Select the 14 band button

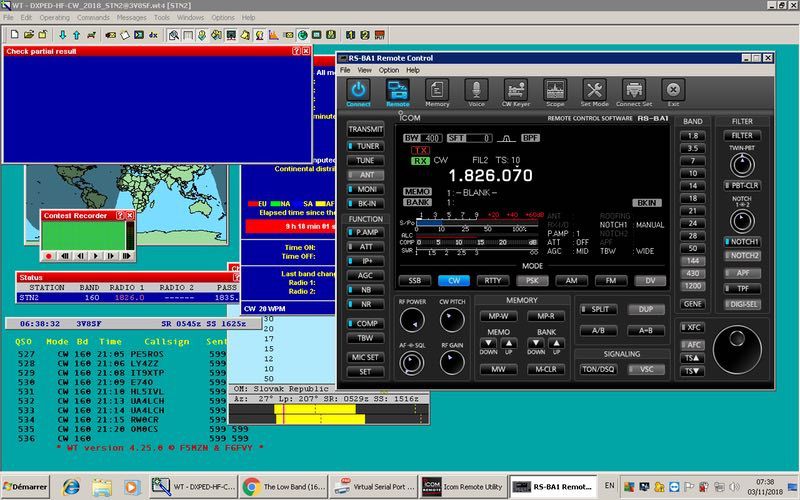692,186
